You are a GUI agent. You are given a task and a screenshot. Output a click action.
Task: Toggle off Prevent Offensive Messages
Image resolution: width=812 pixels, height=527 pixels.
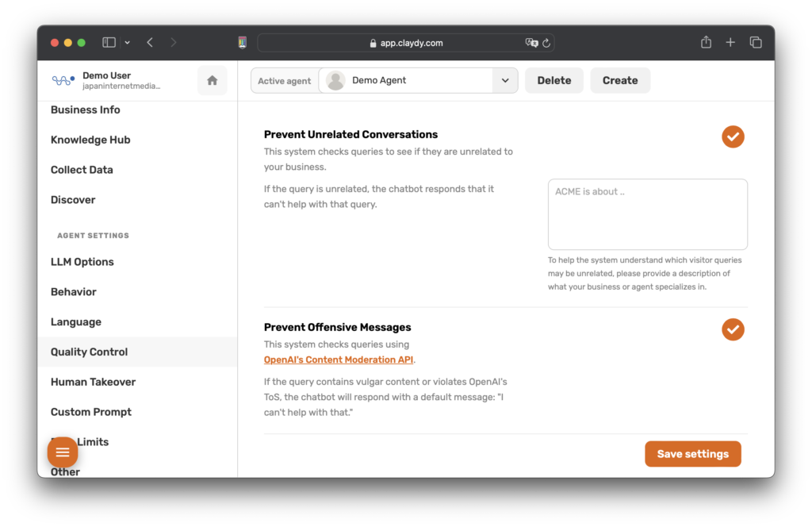click(x=733, y=329)
